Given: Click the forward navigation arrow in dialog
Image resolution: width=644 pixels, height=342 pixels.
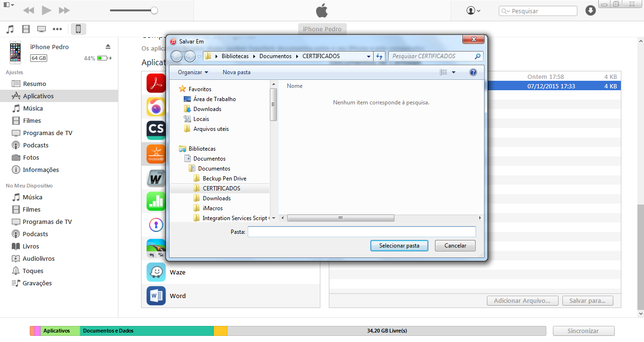Looking at the screenshot, I should [x=190, y=56].
